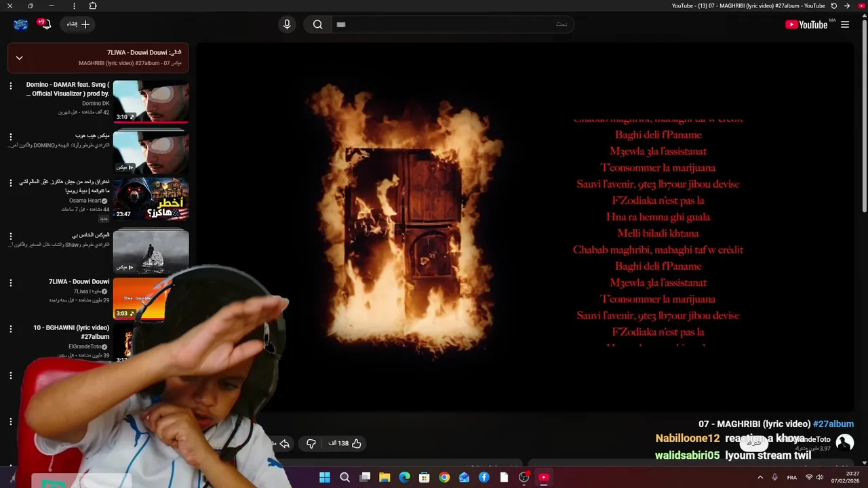Click the Create plus button

coord(79,24)
